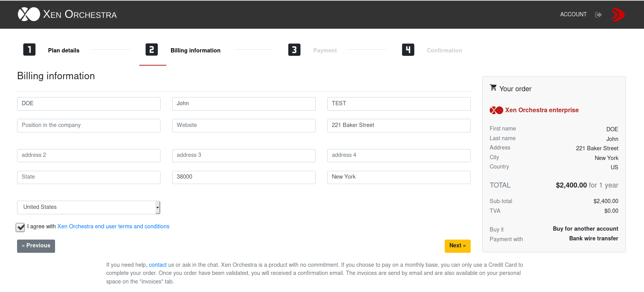Click the Position in the company field
The height and width of the screenshot is (292, 644).
(x=88, y=125)
